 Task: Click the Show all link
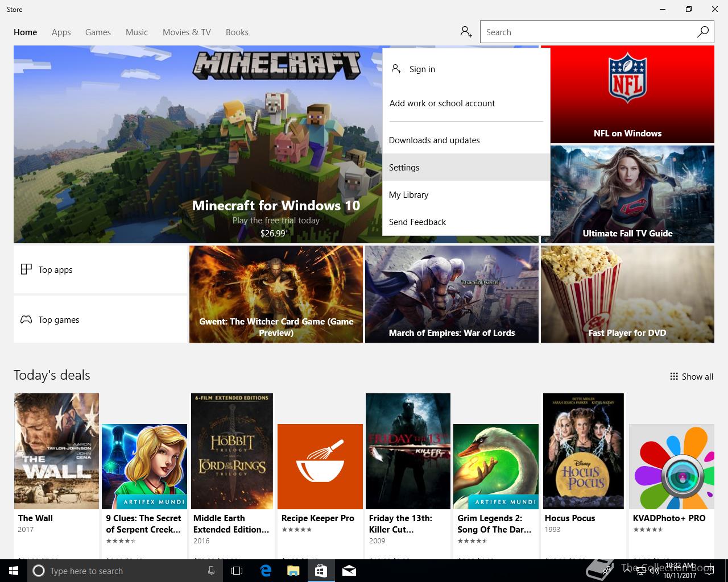coord(692,376)
